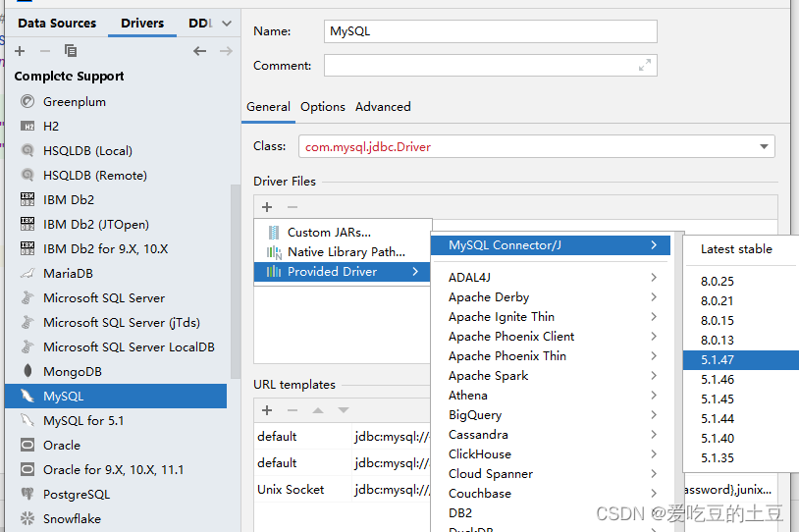
Task: Expand the Comment field editor
Action: pos(645,65)
